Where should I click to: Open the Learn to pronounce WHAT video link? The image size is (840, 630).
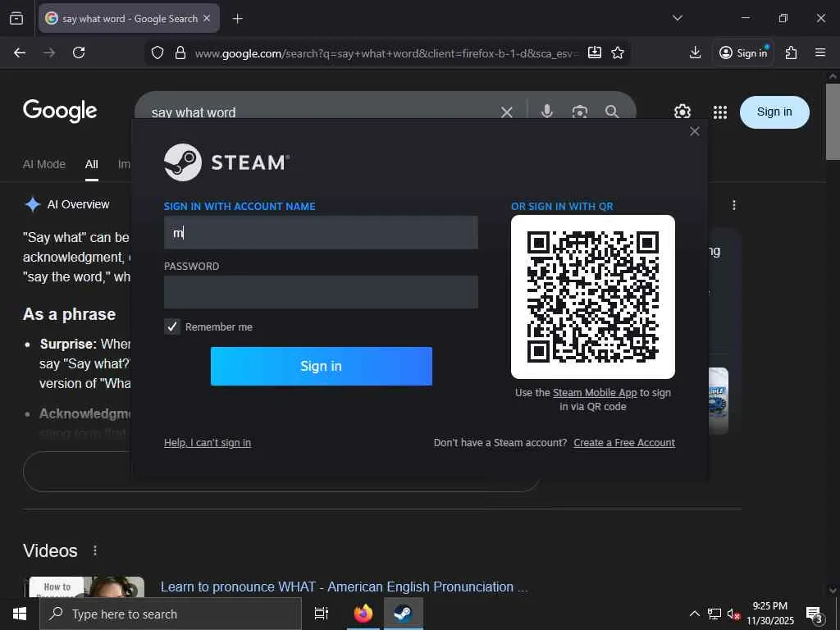pyautogui.click(x=344, y=587)
